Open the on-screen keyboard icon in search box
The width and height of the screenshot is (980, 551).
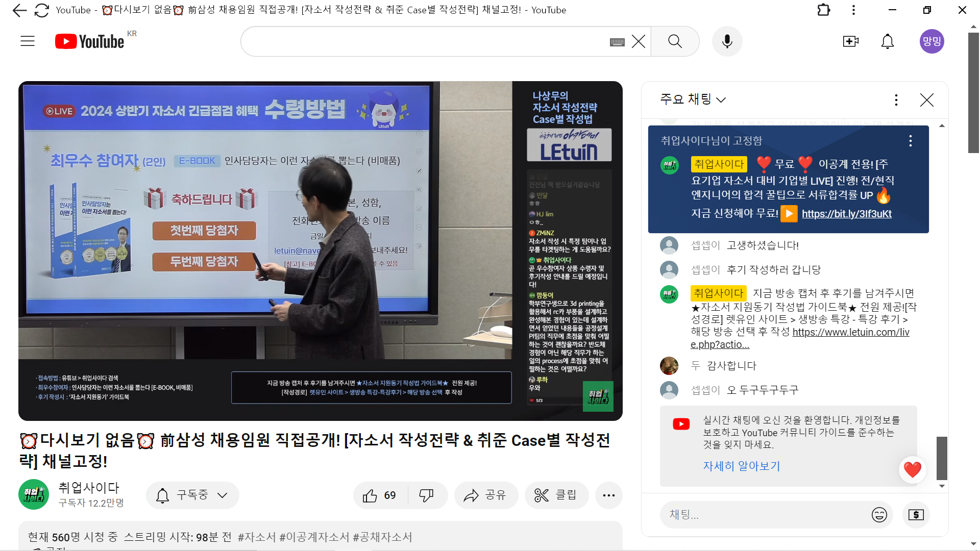(617, 42)
